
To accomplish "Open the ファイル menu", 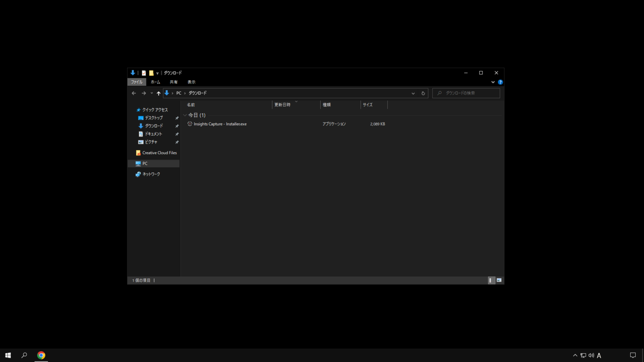I will coord(136,82).
